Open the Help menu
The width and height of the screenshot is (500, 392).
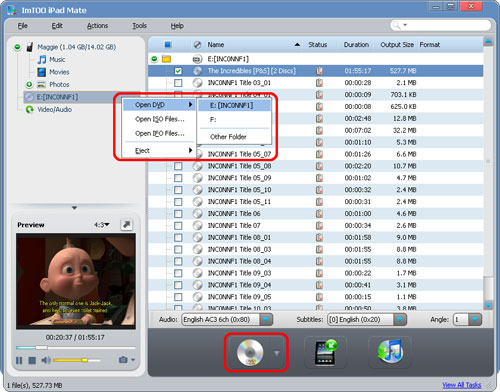point(177,26)
